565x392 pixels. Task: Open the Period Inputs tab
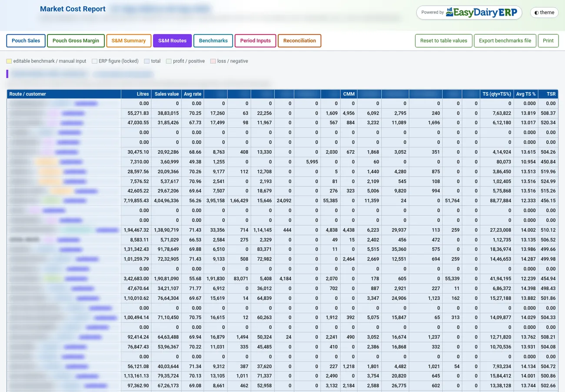tap(256, 41)
